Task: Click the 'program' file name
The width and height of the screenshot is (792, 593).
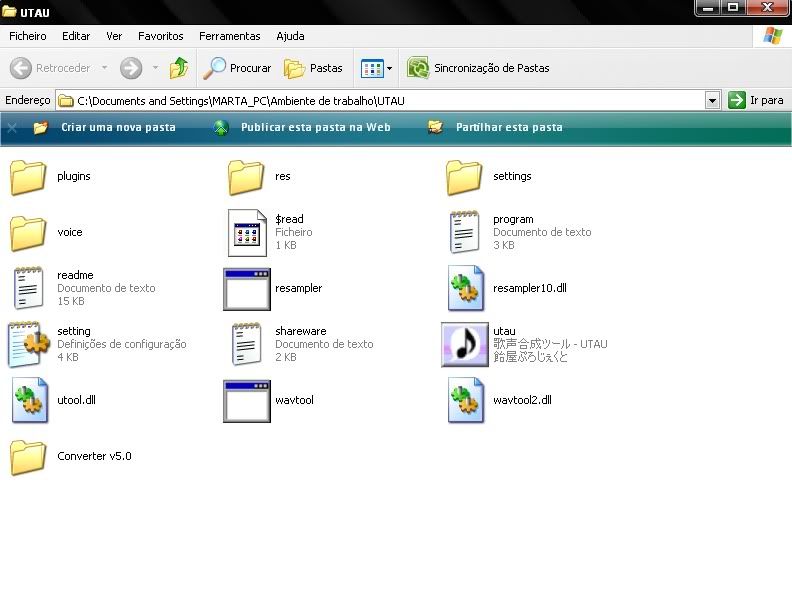Action: pyautogui.click(x=513, y=219)
